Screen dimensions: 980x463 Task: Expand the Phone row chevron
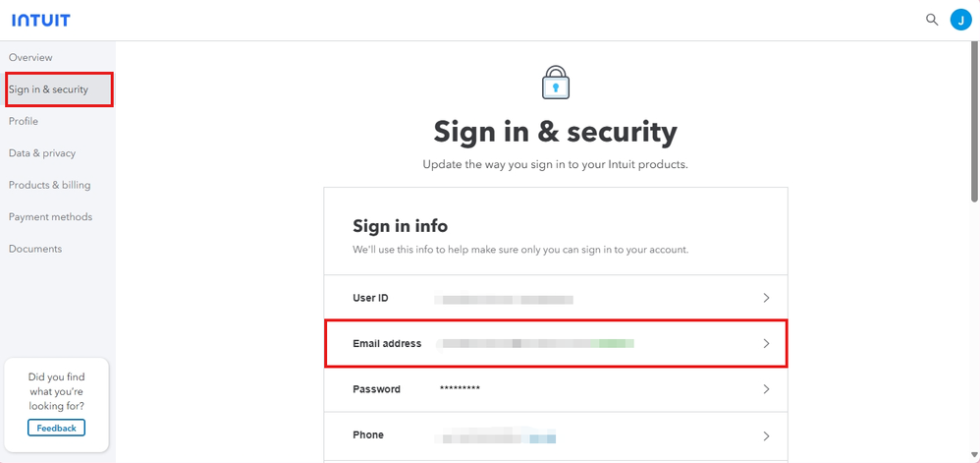pyautogui.click(x=766, y=435)
